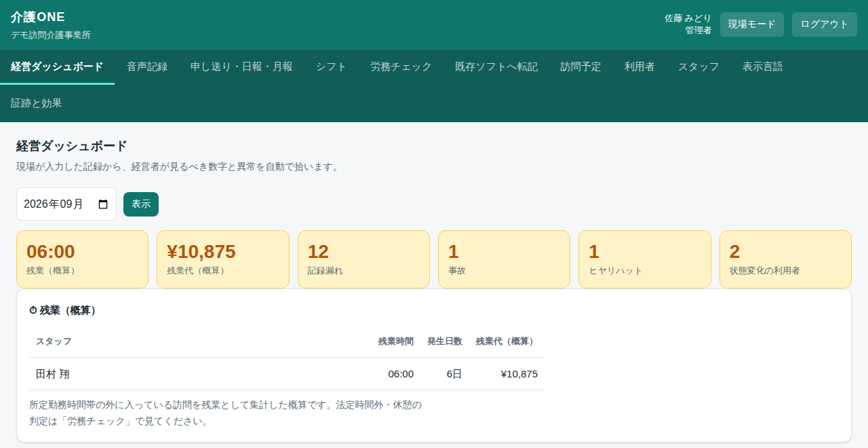Click the デモ訪問介護事業所 office name

click(51, 35)
